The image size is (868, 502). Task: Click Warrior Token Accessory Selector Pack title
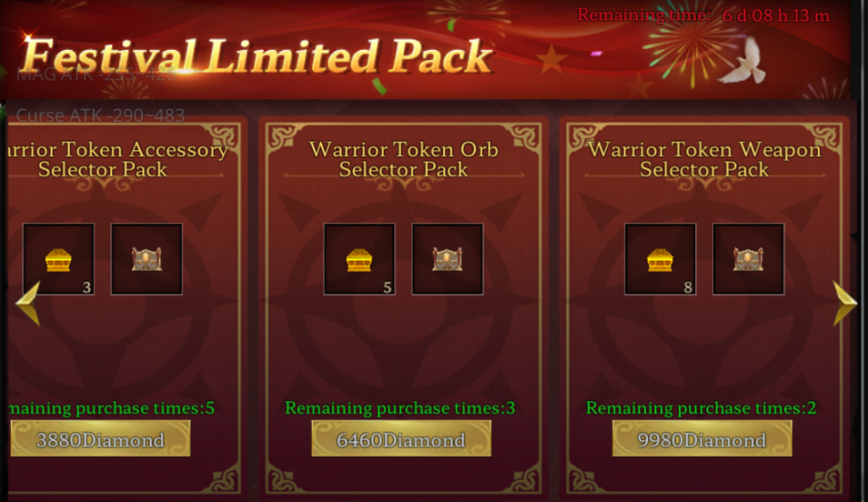(x=117, y=159)
